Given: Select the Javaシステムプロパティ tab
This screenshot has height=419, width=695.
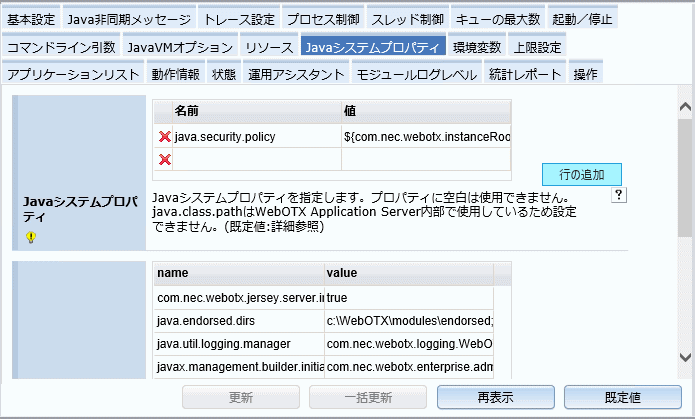Looking at the screenshot, I should [373, 47].
